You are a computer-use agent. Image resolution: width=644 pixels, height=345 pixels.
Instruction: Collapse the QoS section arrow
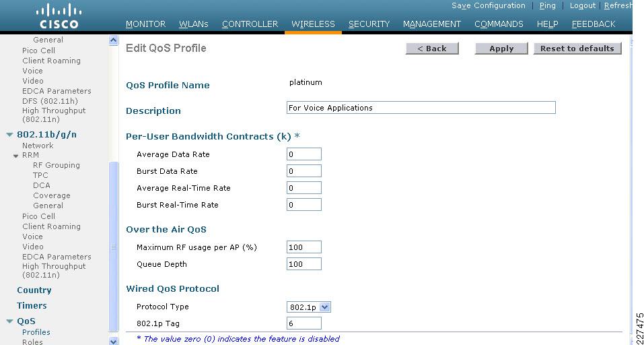(x=10, y=321)
